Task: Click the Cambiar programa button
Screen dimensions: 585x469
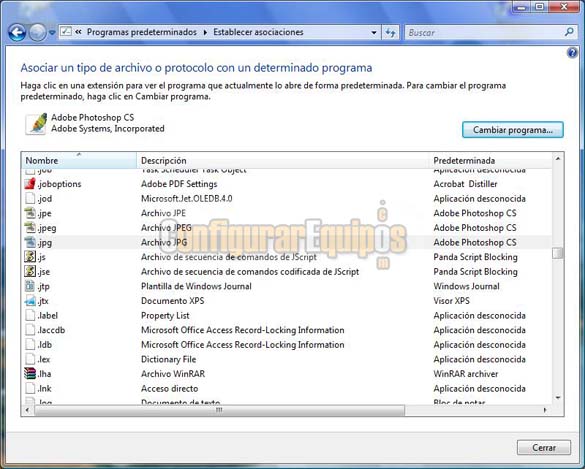Action: coord(513,130)
